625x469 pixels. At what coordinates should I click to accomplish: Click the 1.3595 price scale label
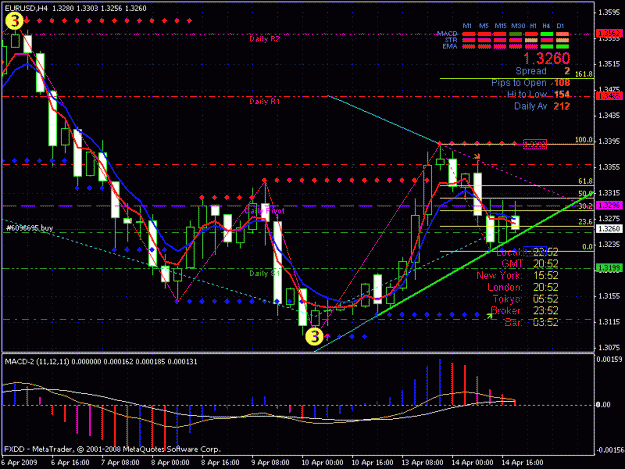[x=609, y=12]
